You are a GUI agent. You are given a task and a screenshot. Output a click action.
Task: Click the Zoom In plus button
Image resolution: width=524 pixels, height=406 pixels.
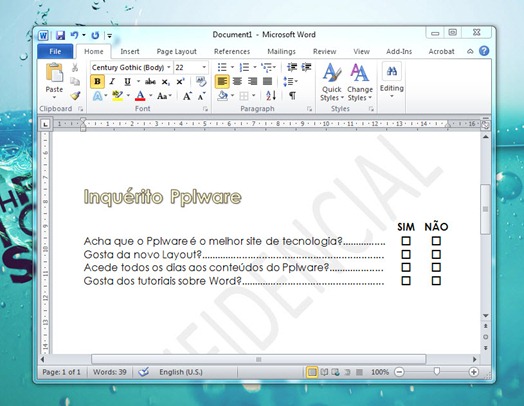coord(473,372)
